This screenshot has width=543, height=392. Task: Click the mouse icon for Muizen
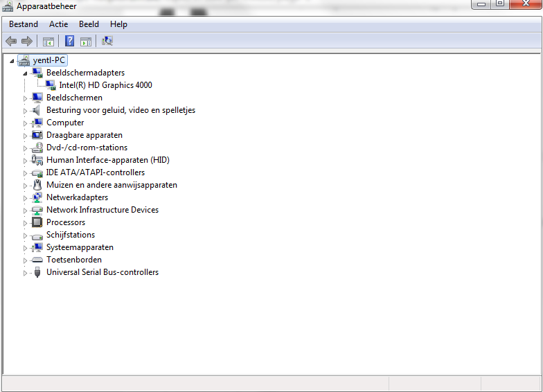[x=37, y=185]
